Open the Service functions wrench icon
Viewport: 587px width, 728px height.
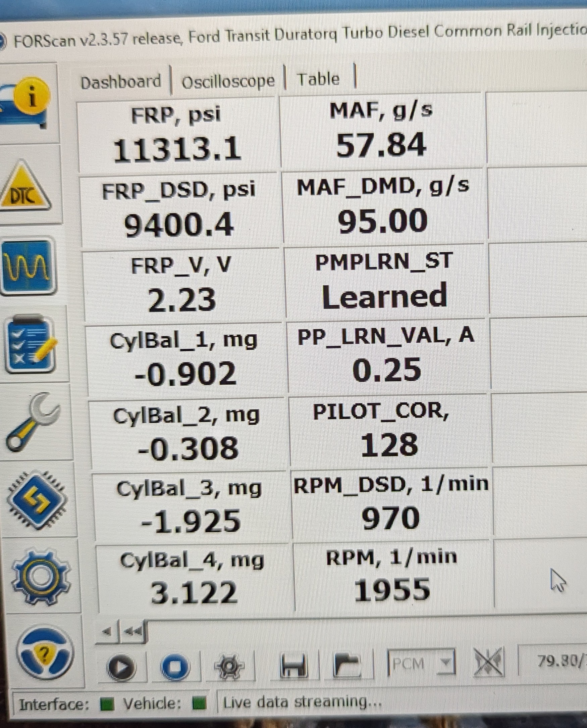coord(33,422)
